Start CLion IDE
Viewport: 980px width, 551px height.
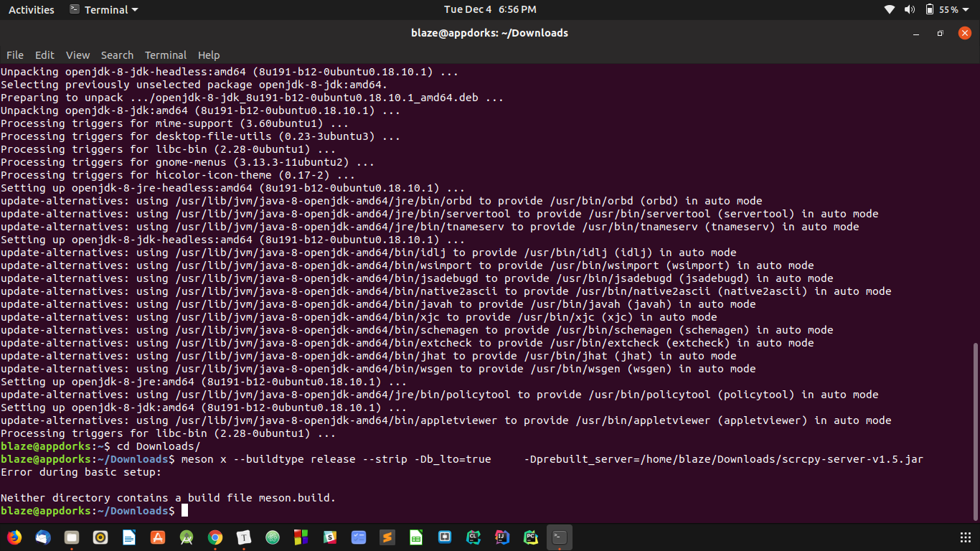click(x=473, y=537)
